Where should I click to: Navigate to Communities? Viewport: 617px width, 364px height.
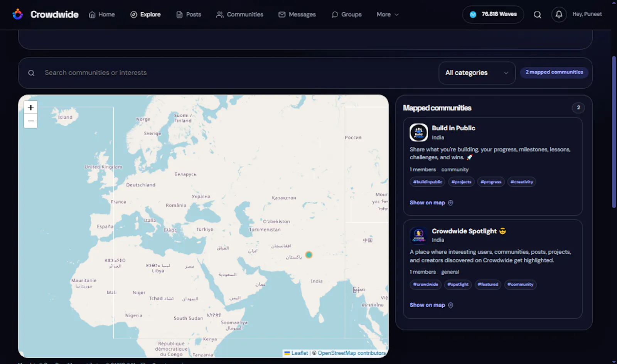point(239,14)
